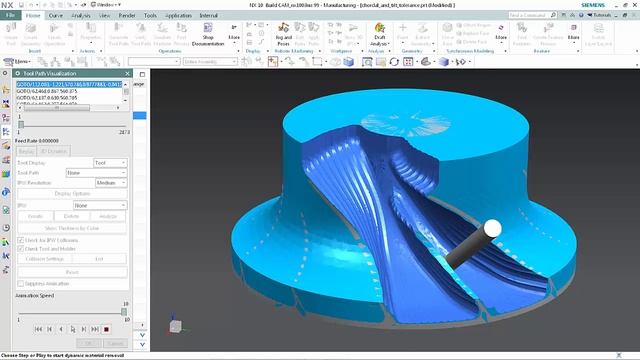Enable Suppress Animation checkbox
This screenshot has height=360, width=640.
(x=20, y=283)
